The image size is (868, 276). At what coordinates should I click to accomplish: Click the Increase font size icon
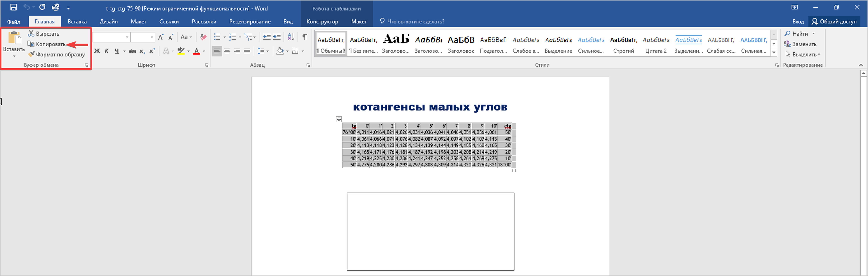click(161, 37)
